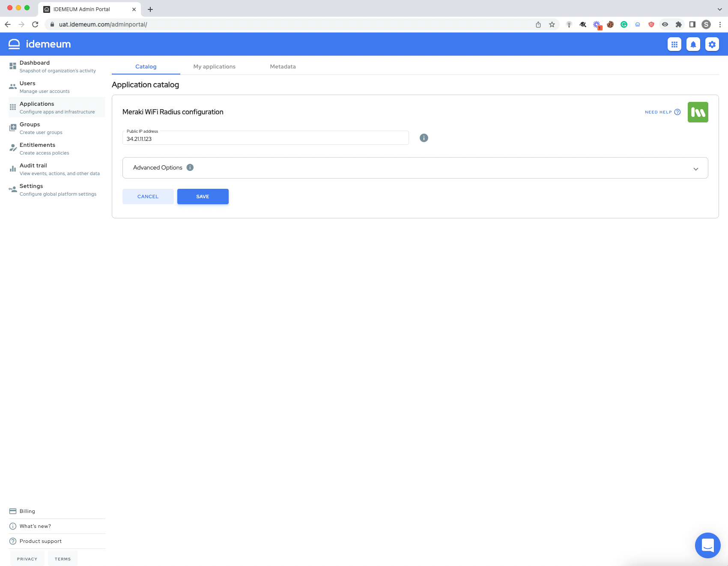Click the idemeum logo
728x566 pixels.
40,44
